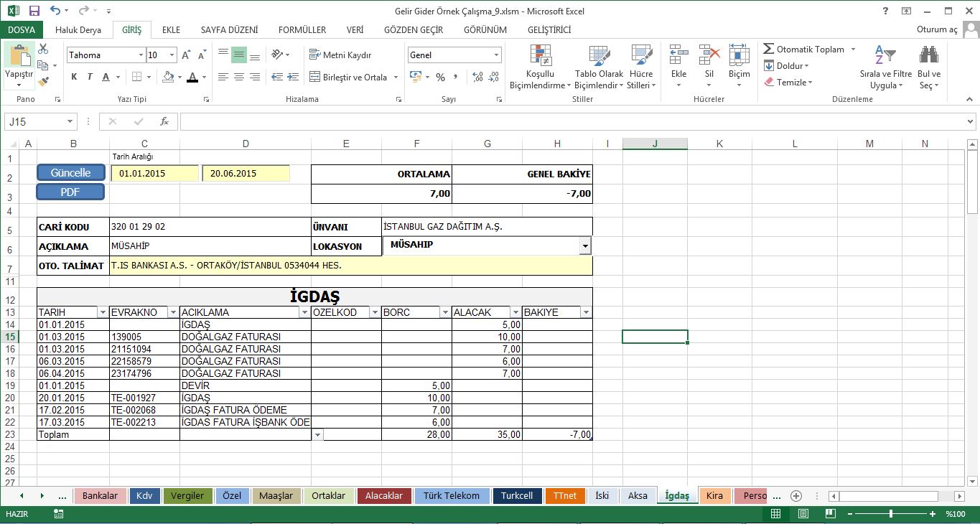The image size is (980, 524).
Task: Toggle italic formatting T button
Action: pos(90,77)
